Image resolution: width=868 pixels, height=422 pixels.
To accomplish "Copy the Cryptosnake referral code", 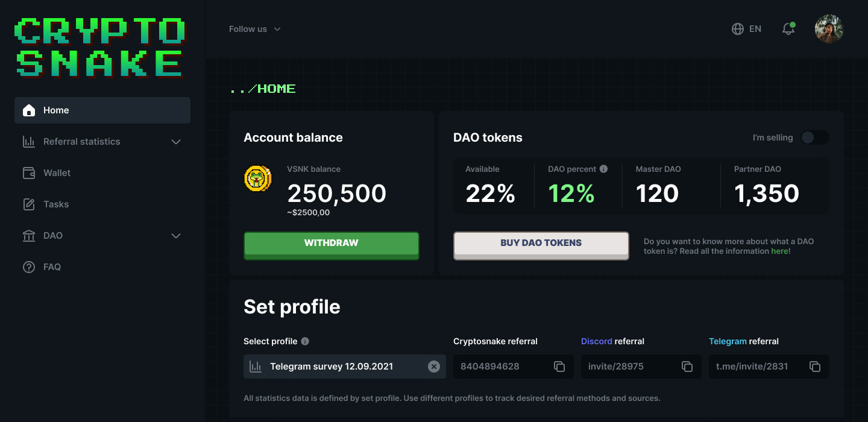I will point(559,367).
